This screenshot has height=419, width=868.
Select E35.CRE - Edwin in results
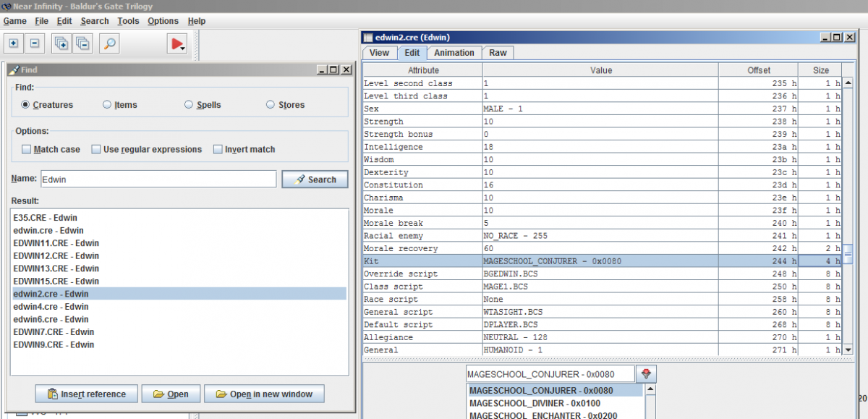[179, 218]
